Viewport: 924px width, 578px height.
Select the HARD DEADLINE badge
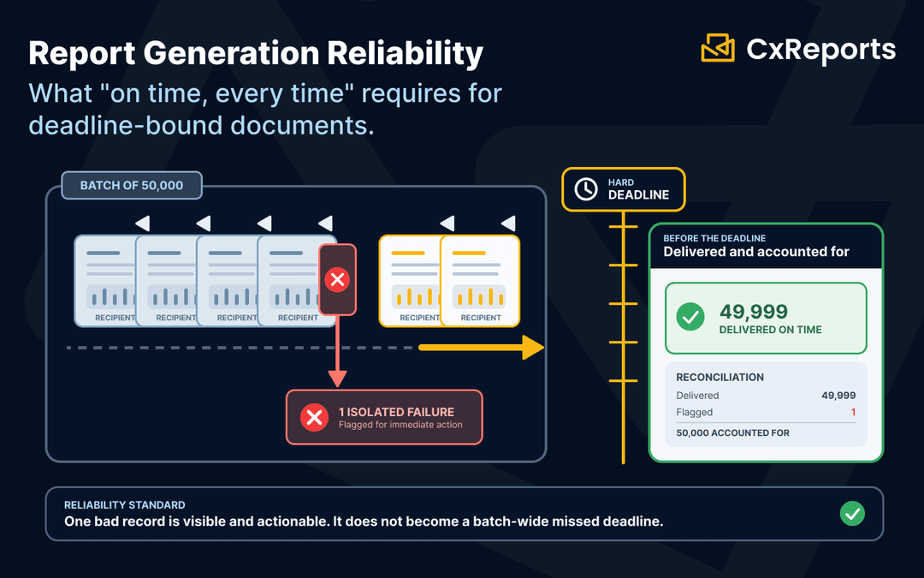click(624, 189)
